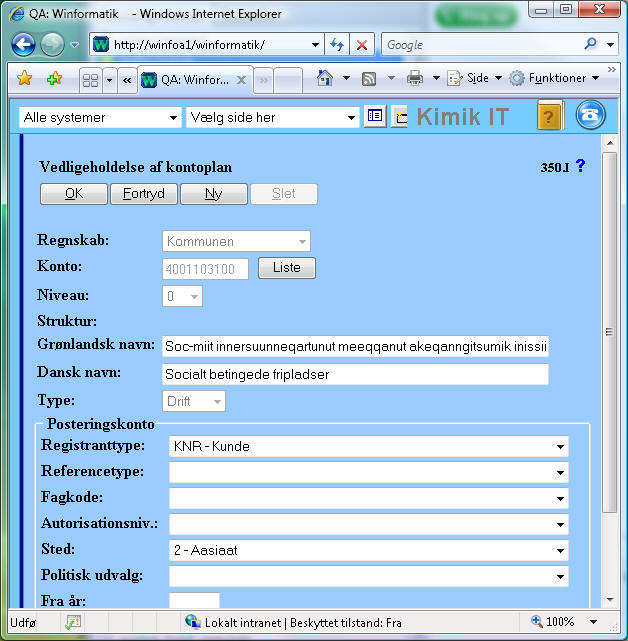Open search provider options dropdown
Screen dimensions: 628x641
(x=611, y=45)
